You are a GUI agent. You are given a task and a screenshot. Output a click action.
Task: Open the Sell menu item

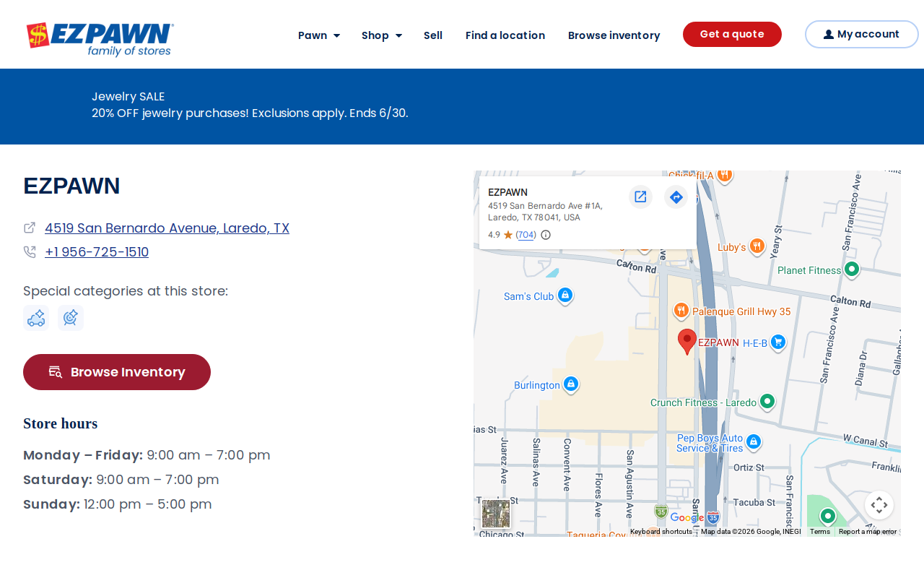(x=433, y=35)
